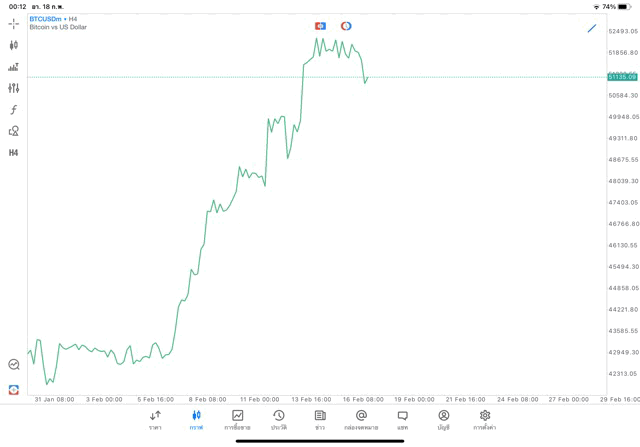Open the candlestick chart type selector
640x447 pixels.
tap(14, 45)
